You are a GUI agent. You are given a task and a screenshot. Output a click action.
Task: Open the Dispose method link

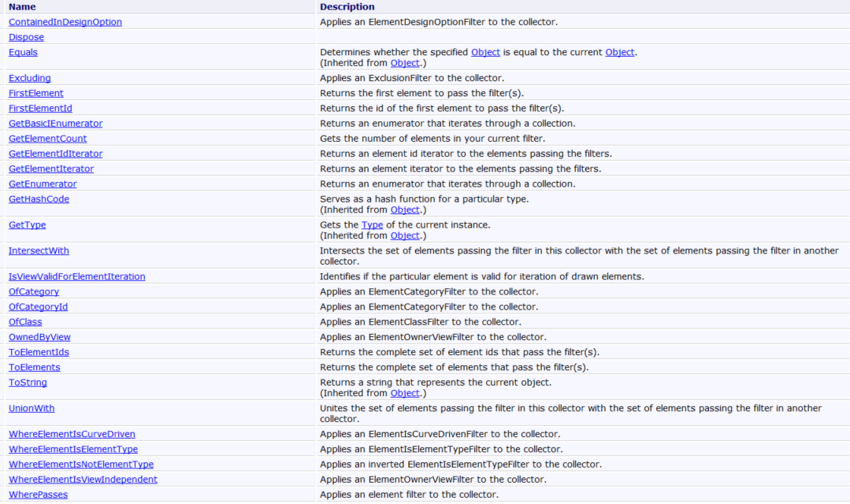pyautogui.click(x=26, y=37)
